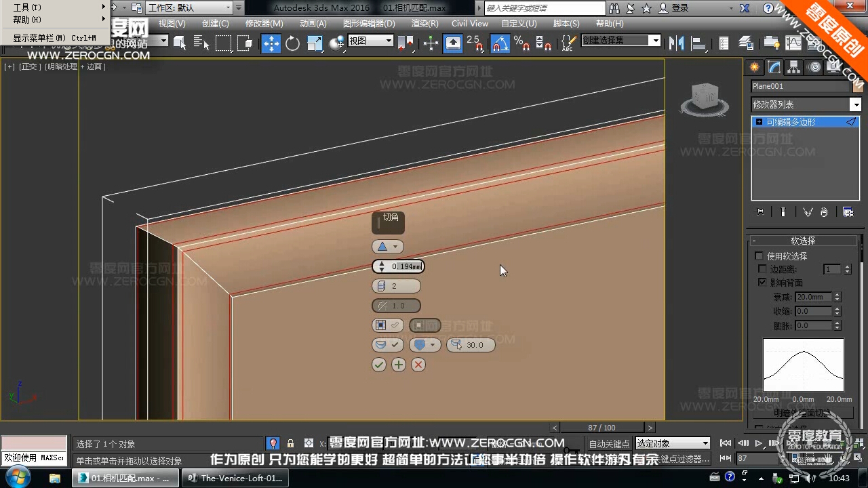Toggle chamfer Open checkbox in caddy

pos(388,325)
